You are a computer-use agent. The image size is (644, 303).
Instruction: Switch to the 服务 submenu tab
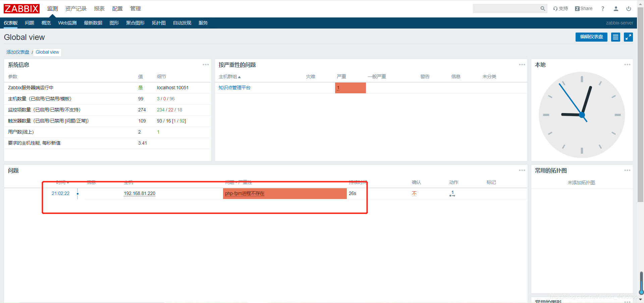click(x=203, y=23)
